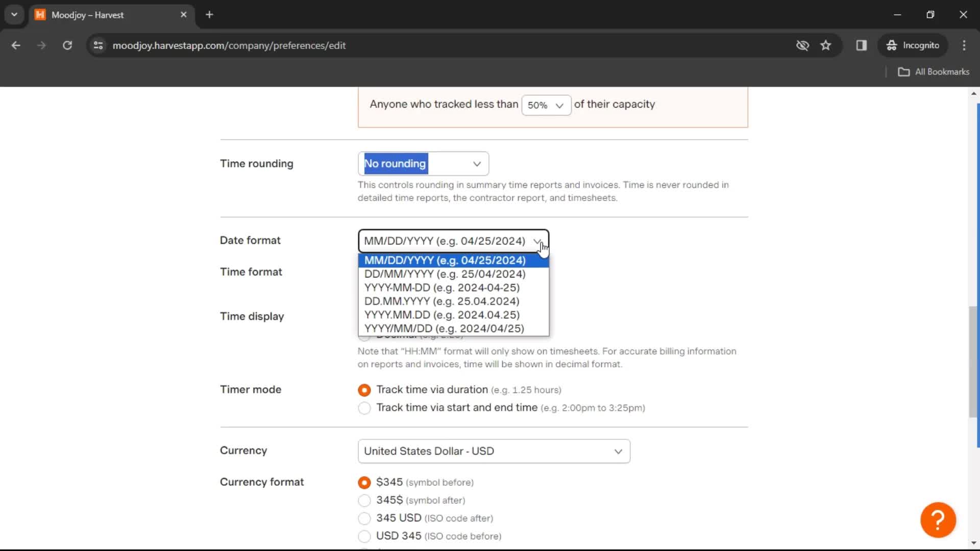Select USD 345 ISO code before format

click(364, 536)
